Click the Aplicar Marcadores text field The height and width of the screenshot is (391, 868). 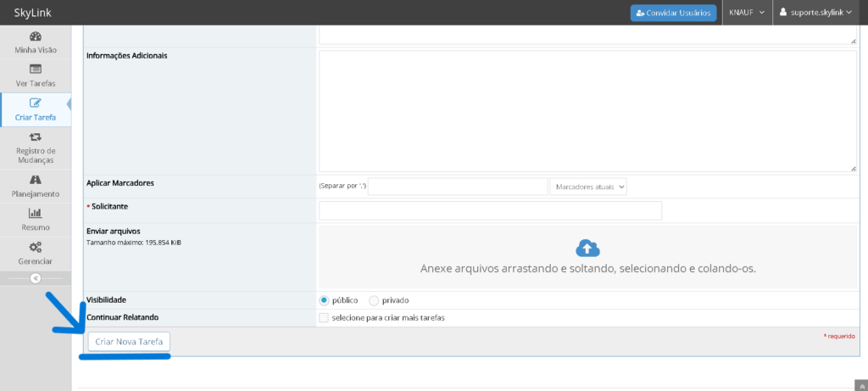(458, 187)
